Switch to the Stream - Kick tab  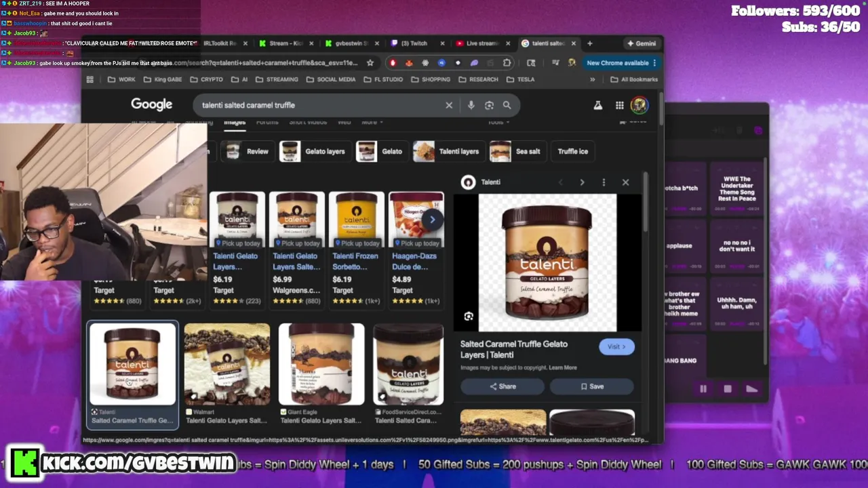287,43
